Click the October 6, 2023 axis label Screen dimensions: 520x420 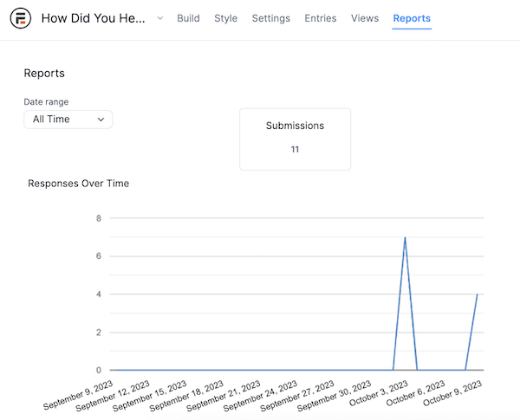pyautogui.click(x=415, y=393)
